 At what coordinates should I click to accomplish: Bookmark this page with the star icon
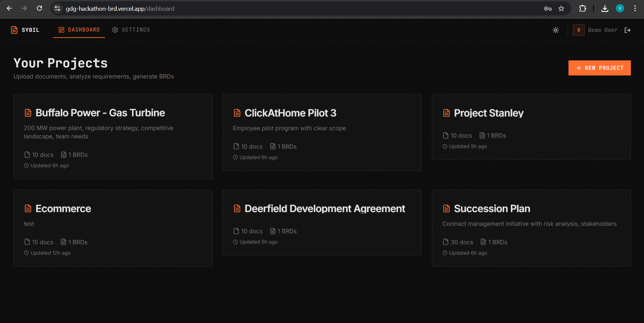click(561, 9)
